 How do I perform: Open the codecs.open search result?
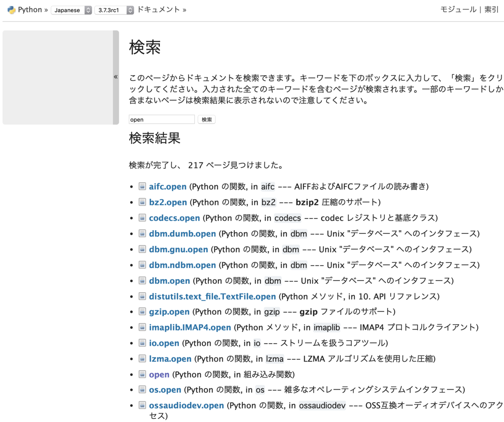[174, 218]
